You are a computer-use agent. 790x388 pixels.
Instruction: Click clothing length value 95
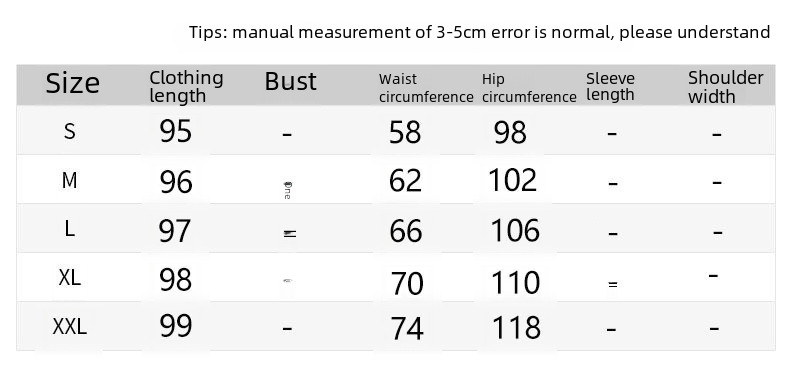click(175, 132)
